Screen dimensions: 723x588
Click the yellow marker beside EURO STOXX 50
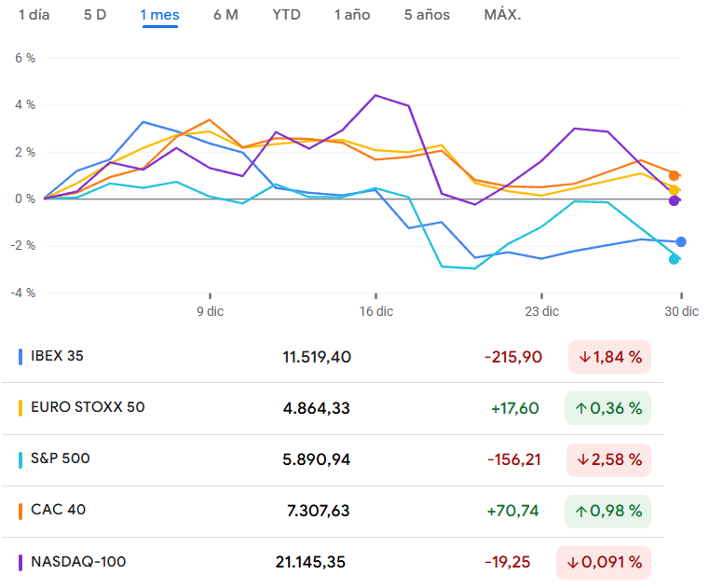20,407
